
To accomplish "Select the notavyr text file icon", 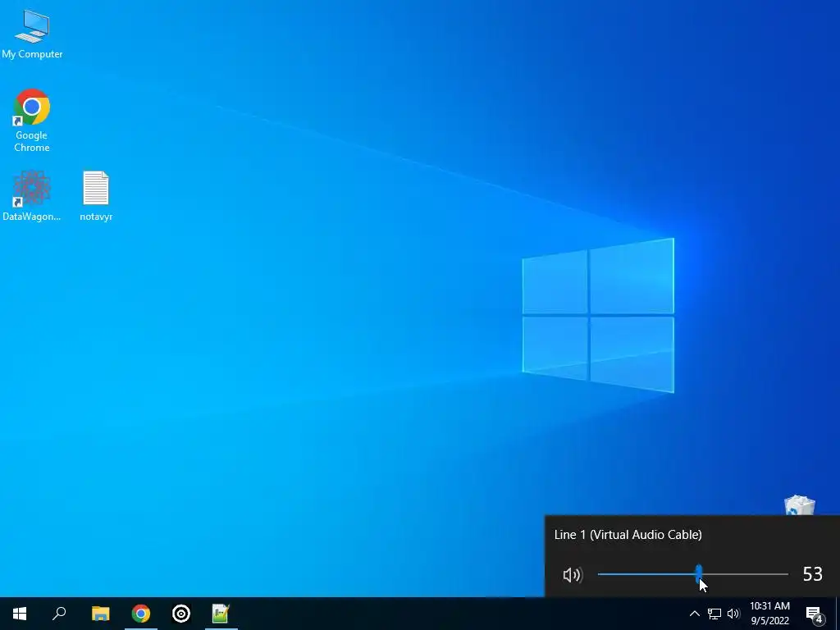I will point(96,196).
